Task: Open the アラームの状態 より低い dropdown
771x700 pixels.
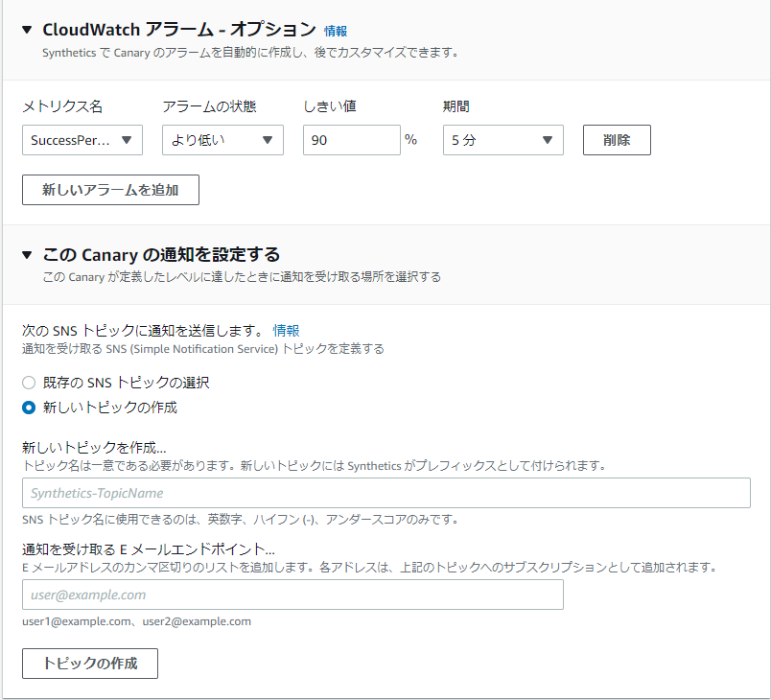Action: (x=222, y=140)
